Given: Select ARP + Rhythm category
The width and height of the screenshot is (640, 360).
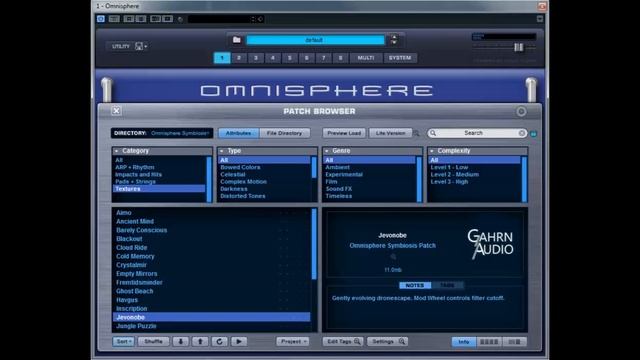Looking at the screenshot, I should click(135, 167).
